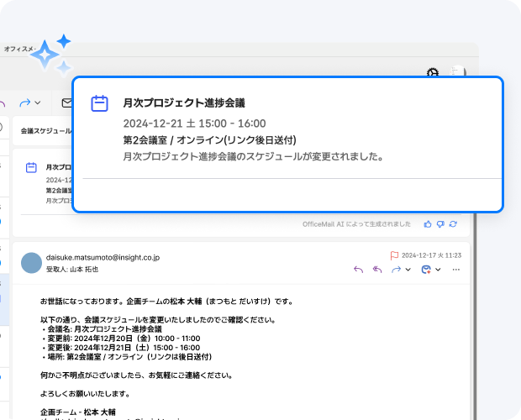The width and height of the screenshot is (521, 420).
Task: Click the forward arrow in email header
Action: pos(395,270)
